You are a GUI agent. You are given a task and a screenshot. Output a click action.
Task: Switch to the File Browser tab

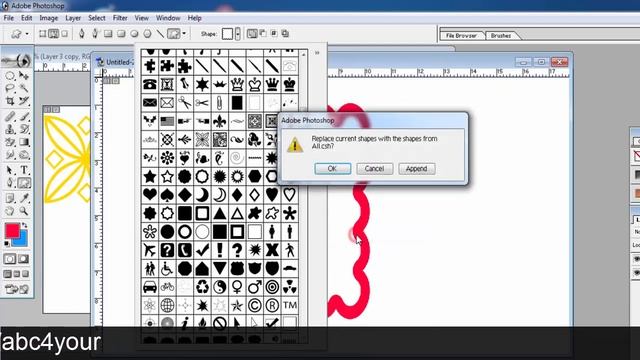click(461, 36)
